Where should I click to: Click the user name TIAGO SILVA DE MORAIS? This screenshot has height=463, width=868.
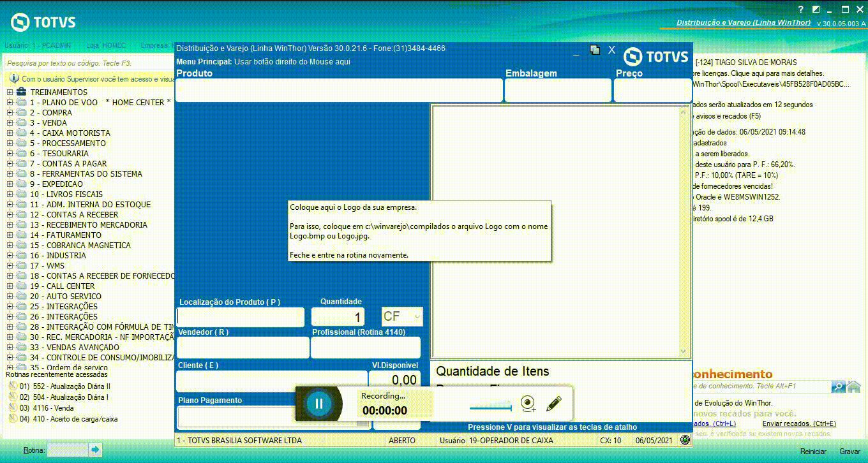(x=756, y=62)
